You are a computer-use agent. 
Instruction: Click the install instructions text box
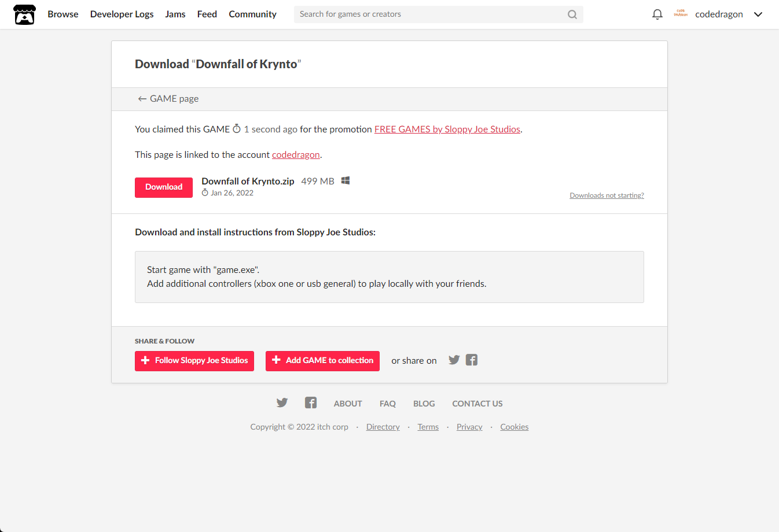[390, 277]
